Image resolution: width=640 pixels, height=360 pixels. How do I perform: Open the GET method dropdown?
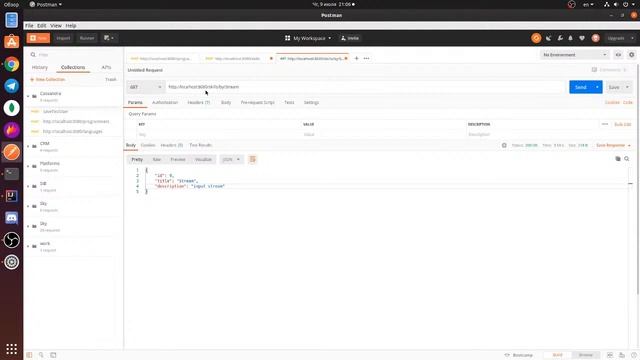[x=146, y=87]
